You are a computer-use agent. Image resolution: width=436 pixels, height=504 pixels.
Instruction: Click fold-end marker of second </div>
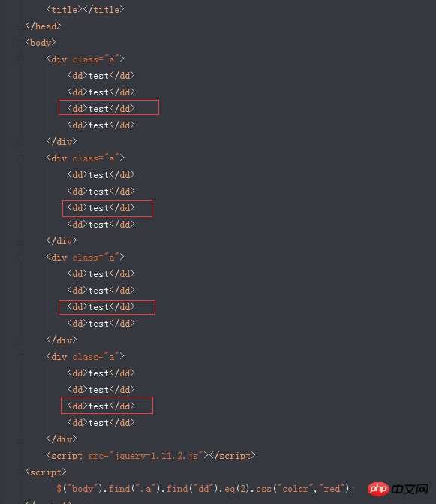tap(20, 241)
